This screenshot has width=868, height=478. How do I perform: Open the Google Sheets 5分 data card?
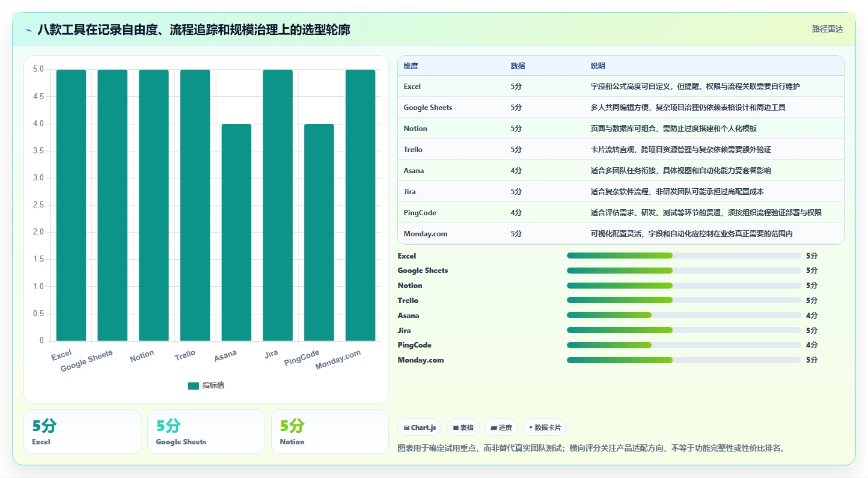click(206, 432)
